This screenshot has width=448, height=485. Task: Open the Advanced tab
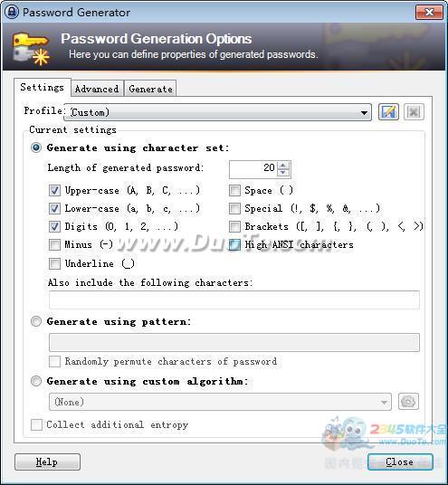97,89
